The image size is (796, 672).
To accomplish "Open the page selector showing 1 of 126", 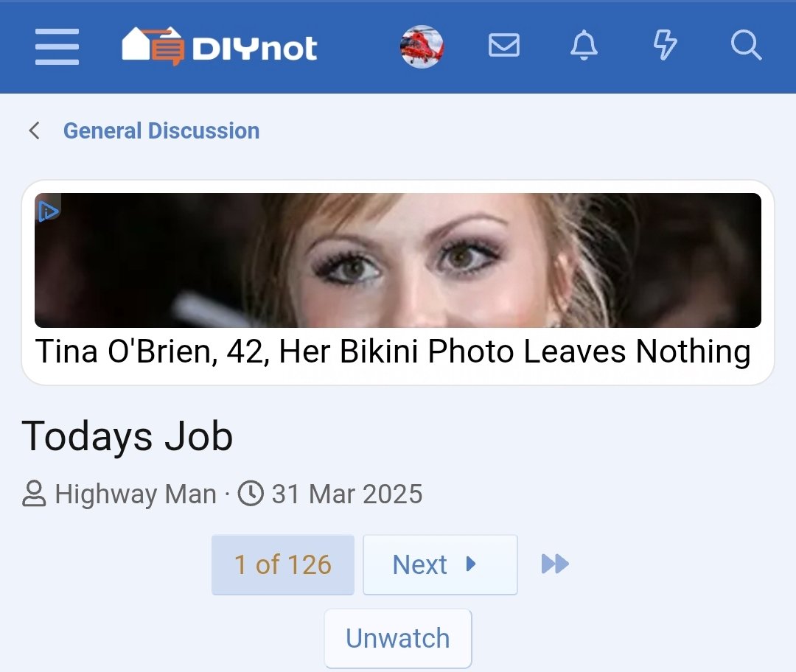I will (x=283, y=564).
